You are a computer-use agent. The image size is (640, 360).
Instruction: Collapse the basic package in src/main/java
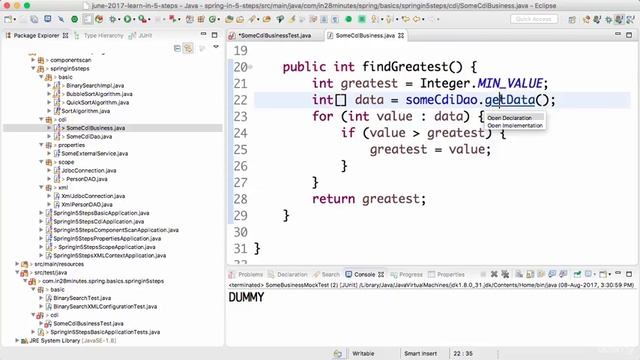(41, 77)
